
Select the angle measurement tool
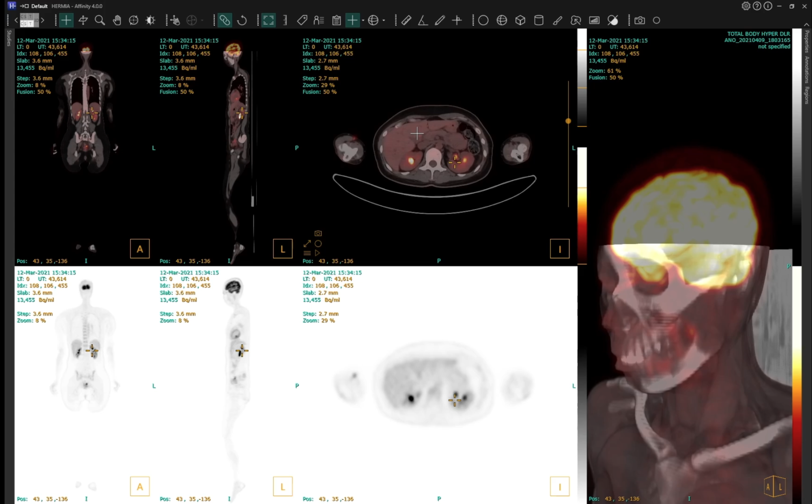coord(423,21)
